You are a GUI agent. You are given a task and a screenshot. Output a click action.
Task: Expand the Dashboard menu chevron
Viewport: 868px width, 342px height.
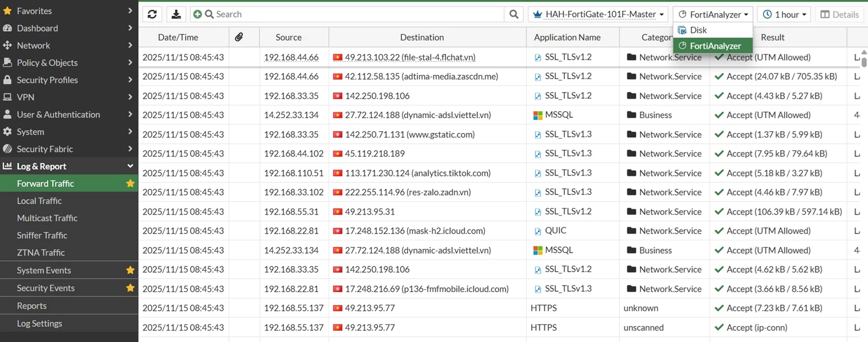point(130,28)
